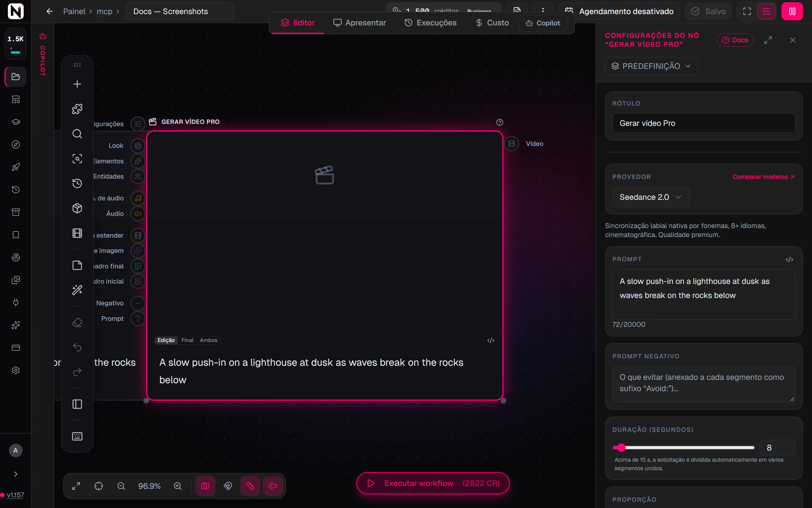Toggle the rightmost pink button in zoom bar
The height and width of the screenshot is (508, 812).
(273, 486)
